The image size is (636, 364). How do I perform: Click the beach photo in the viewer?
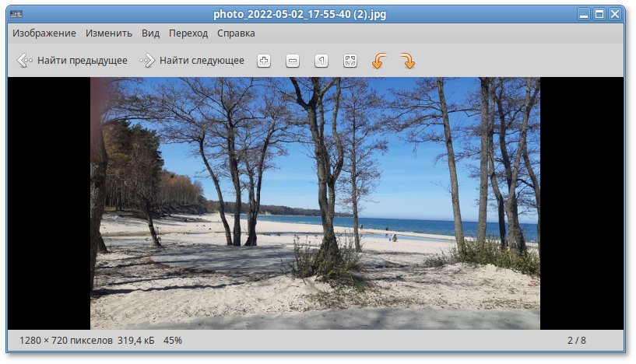pyautogui.click(x=315, y=203)
